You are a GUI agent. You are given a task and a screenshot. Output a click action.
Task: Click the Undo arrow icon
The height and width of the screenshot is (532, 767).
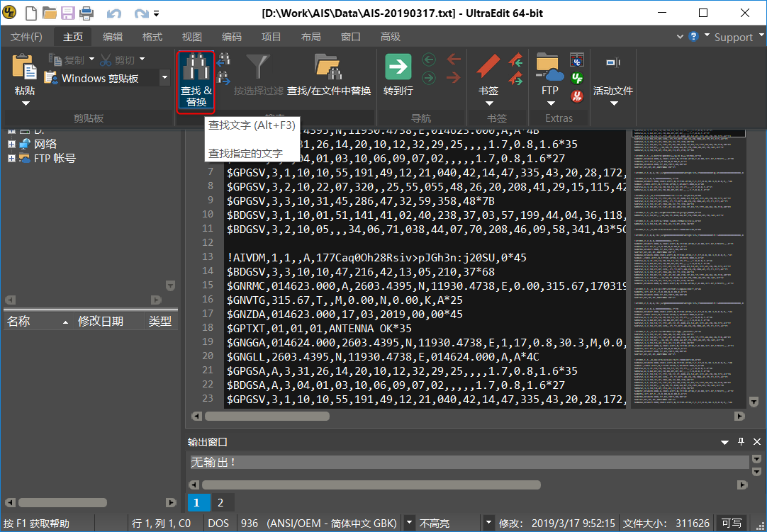point(114,13)
